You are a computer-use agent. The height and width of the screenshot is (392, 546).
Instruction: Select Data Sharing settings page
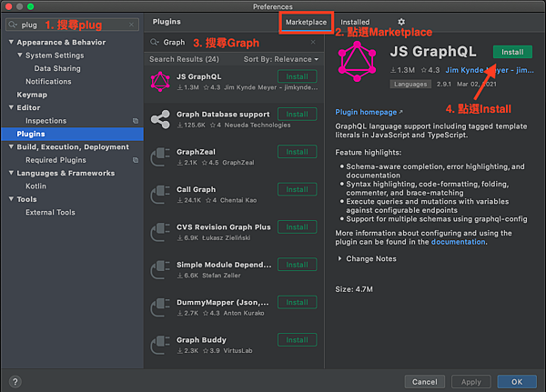click(57, 68)
